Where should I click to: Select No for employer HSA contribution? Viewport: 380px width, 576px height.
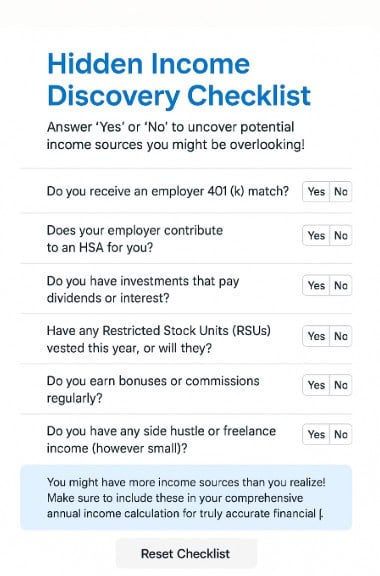click(341, 235)
